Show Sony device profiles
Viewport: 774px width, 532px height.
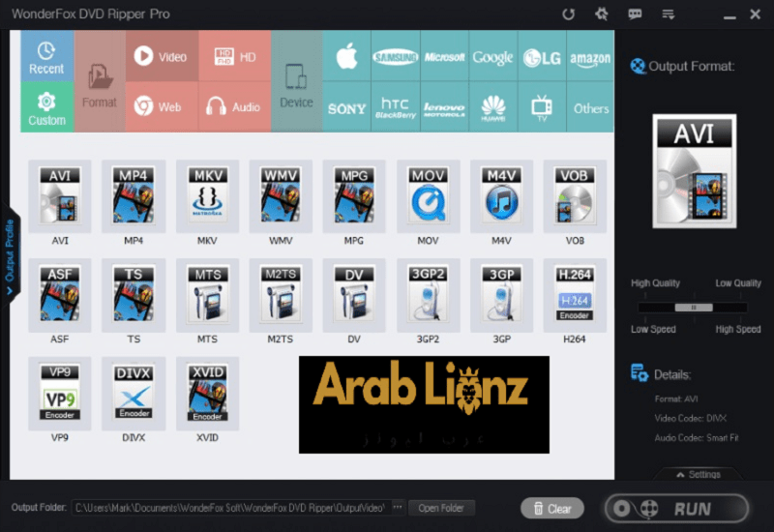pos(346,107)
